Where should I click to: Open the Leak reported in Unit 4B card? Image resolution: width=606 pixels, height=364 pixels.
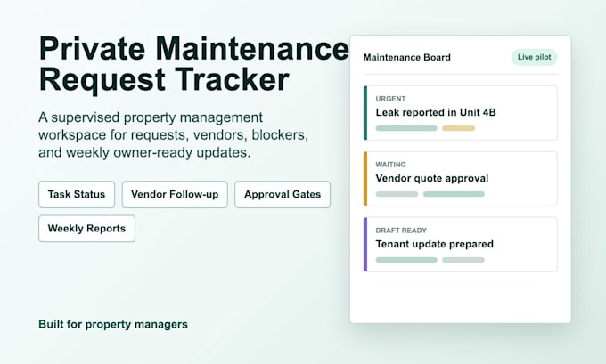tap(461, 113)
